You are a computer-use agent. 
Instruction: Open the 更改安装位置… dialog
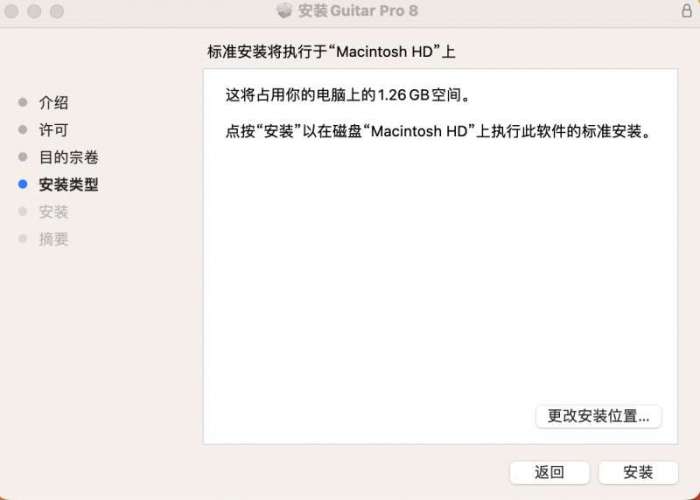click(x=598, y=416)
